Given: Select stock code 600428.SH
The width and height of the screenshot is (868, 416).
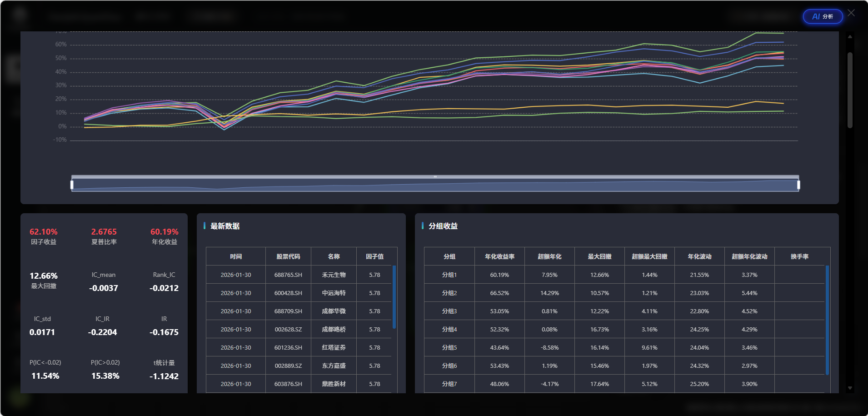Looking at the screenshot, I should (x=288, y=293).
